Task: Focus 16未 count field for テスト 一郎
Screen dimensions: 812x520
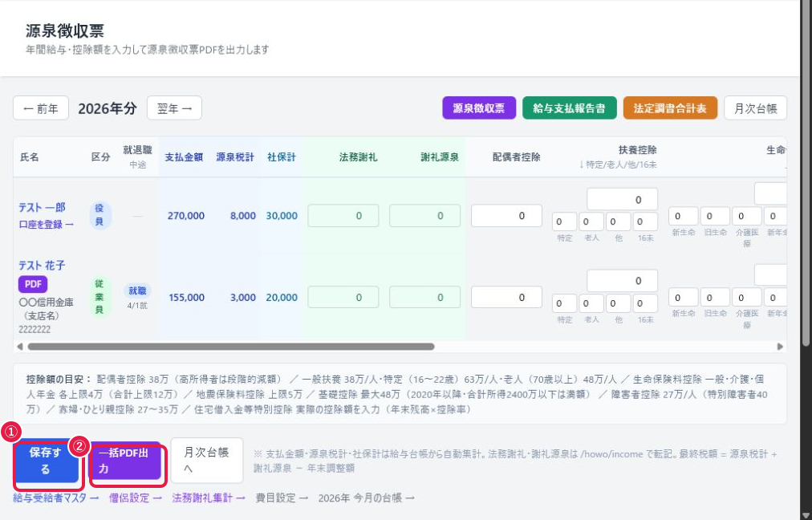Action: pyautogui.click(x=645, y=221)
